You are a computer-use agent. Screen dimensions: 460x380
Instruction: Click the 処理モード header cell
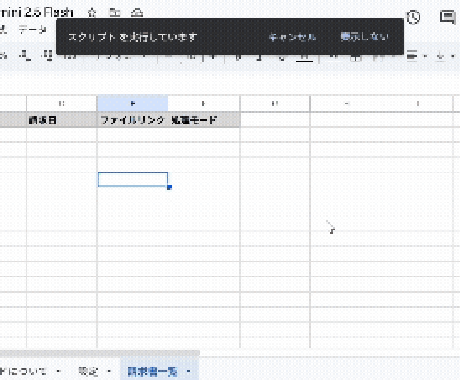[x=203, y=120]
